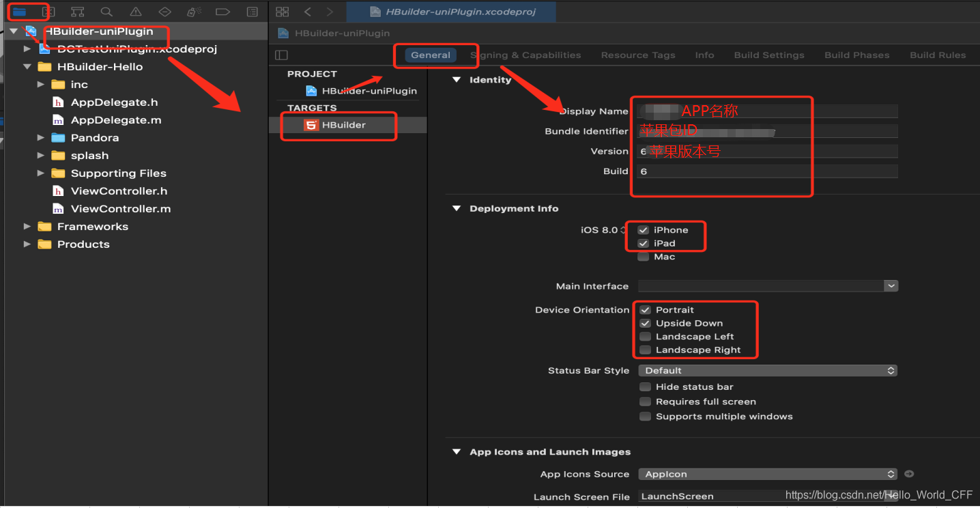Enable Landscape Left orientation
980x508 pixels.
(x=645, y=337)
